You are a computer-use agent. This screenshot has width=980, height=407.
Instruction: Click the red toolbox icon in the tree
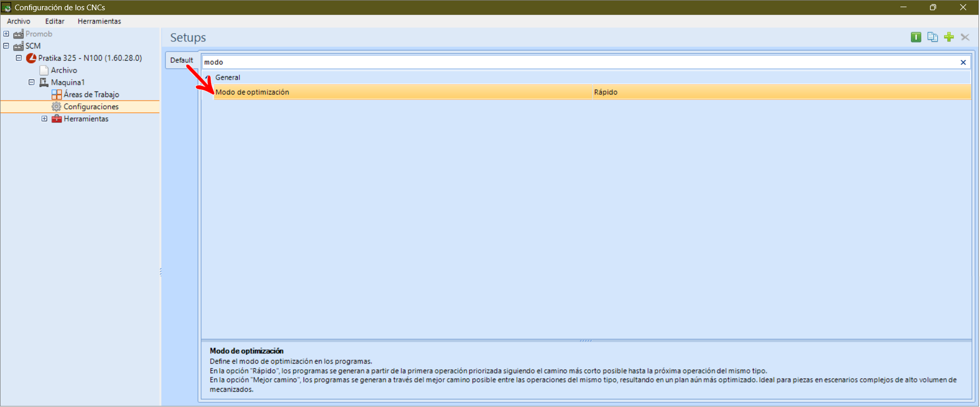(x=57, y=119)
